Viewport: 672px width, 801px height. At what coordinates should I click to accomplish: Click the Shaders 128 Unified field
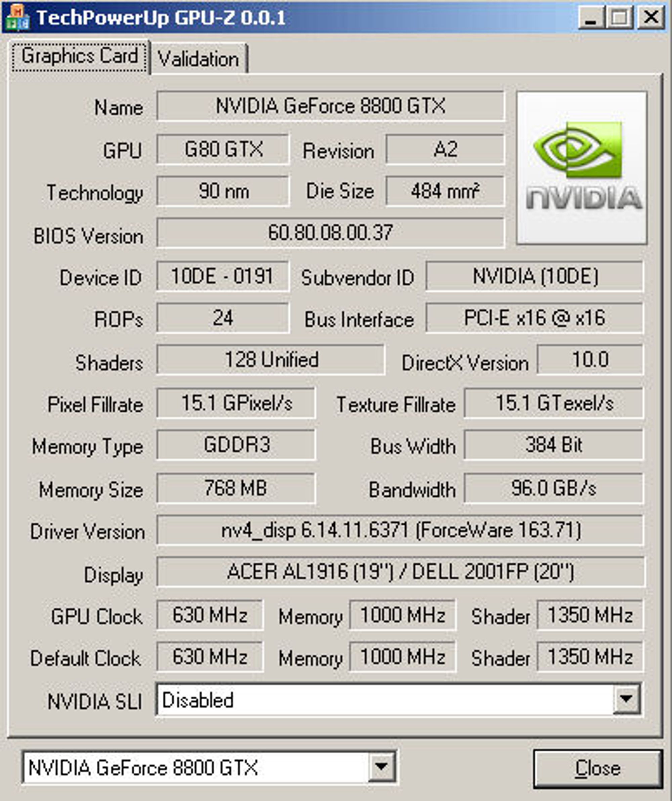coord(270,360)
